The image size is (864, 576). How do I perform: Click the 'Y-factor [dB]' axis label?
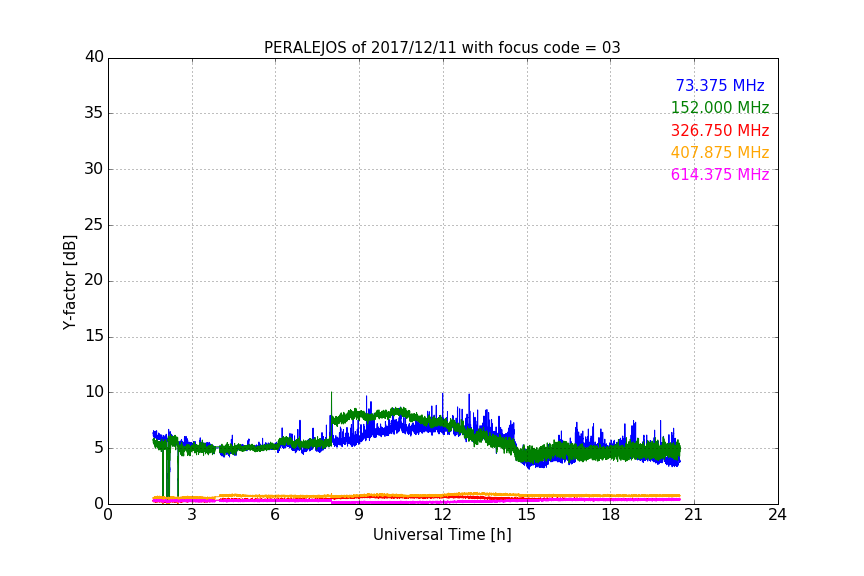[x=69, y=282]
